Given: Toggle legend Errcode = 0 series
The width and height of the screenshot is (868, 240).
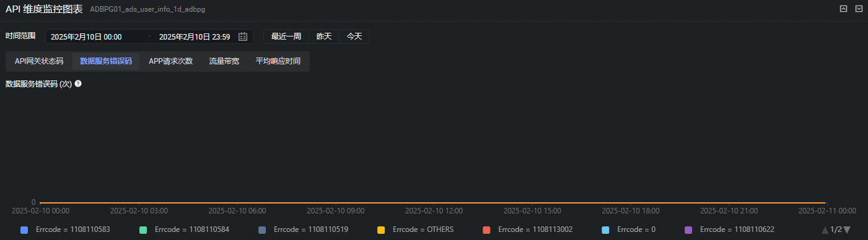Looking at the screenshot, I should 628,229.
